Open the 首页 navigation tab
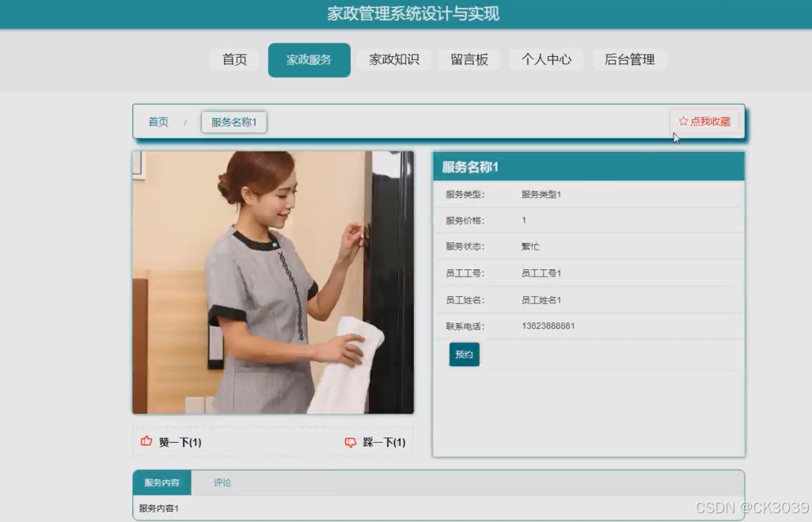 (x=233, y=59)
